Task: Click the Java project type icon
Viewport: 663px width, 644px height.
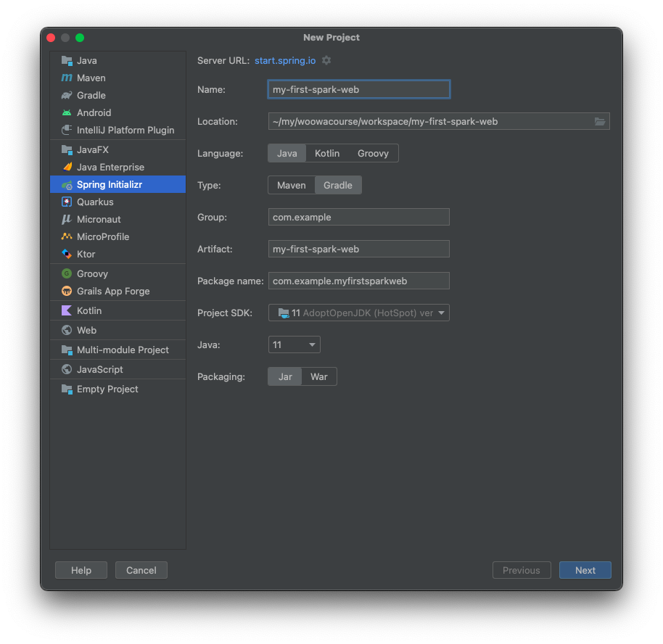Action: pos(67,60)
